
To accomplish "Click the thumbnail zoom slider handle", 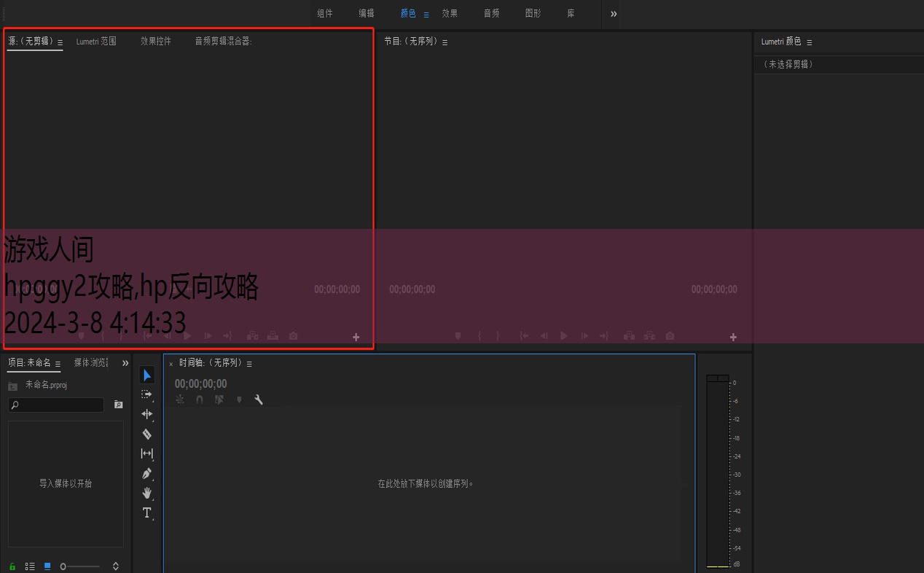I will coord(63,566).
